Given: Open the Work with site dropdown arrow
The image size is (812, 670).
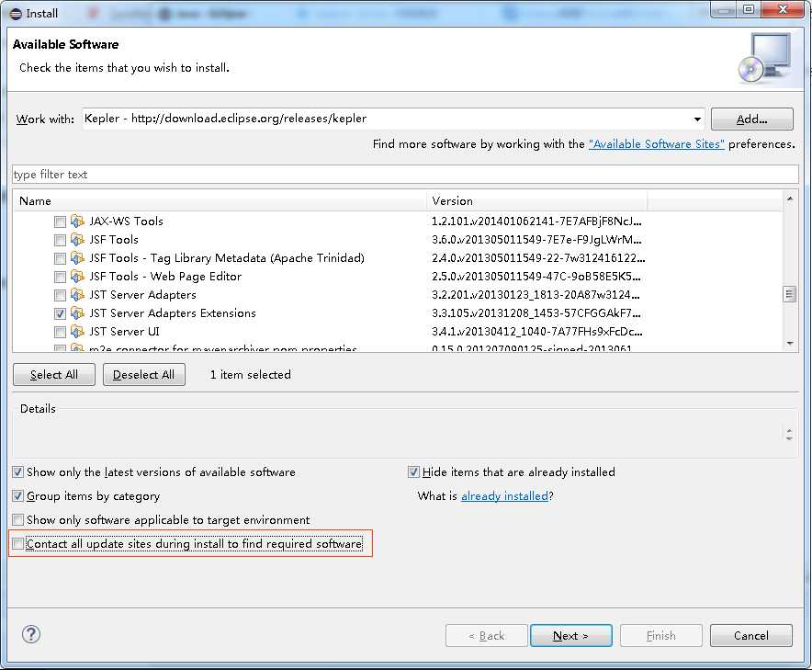Looking at the screenshot, I should (x=697, y=119).
